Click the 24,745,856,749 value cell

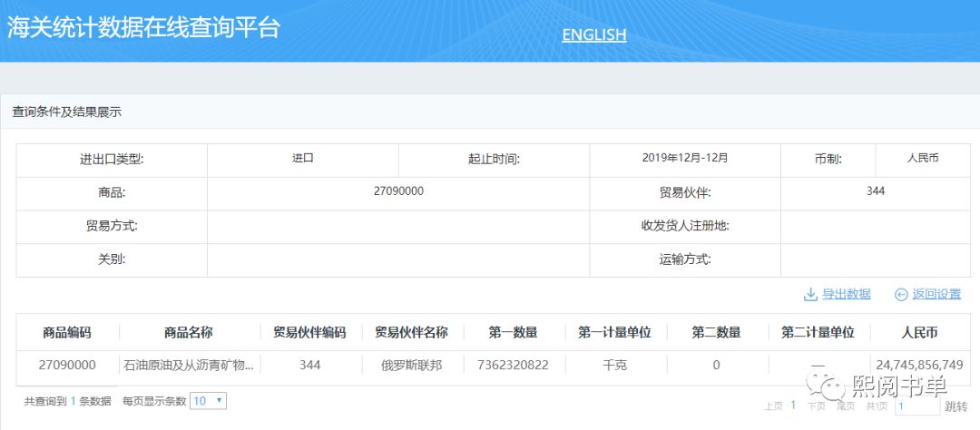pos(919,365)
